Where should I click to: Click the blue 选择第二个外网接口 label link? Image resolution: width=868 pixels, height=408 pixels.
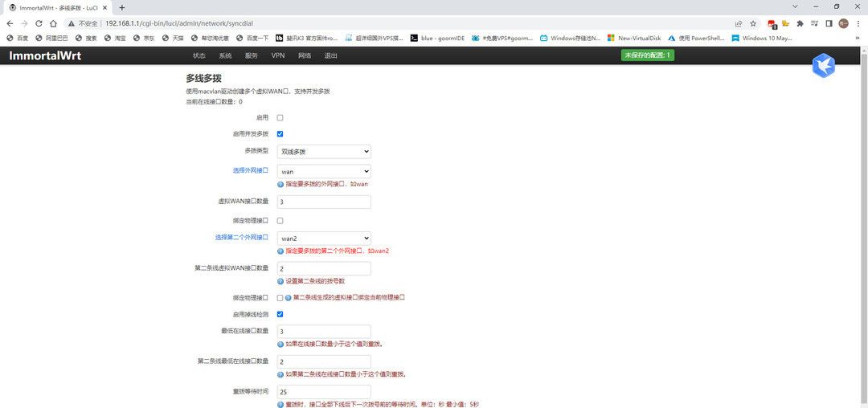(242, 237)
